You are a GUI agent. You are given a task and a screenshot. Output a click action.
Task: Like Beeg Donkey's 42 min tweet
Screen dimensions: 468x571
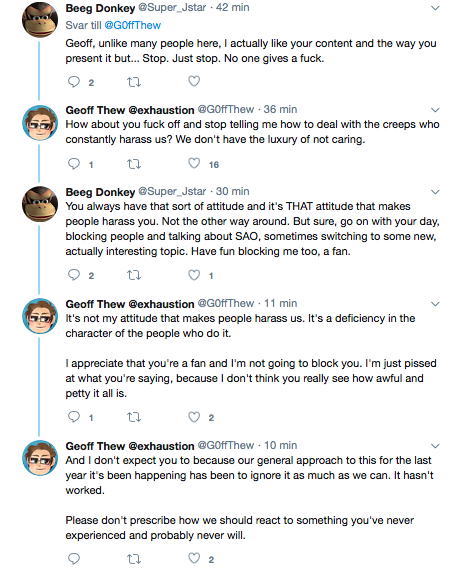(x=194, y=81)
